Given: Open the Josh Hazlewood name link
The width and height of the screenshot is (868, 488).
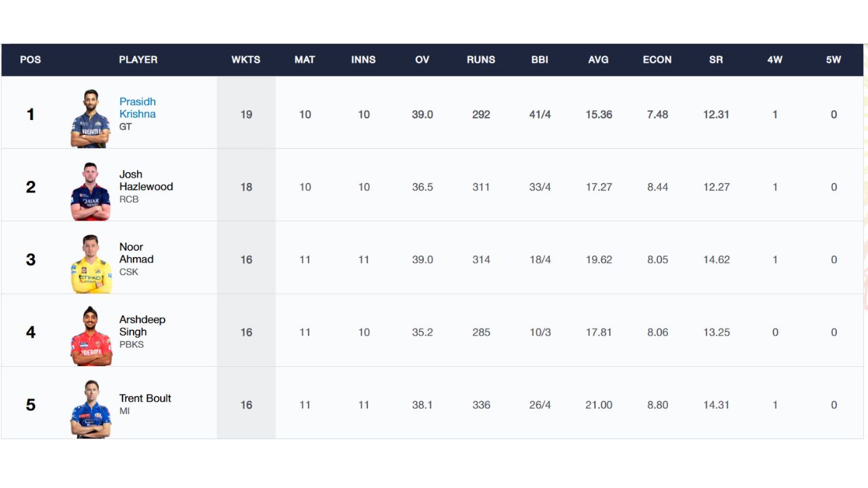Looking at the screenshot, I should click(x=146, y=180).
